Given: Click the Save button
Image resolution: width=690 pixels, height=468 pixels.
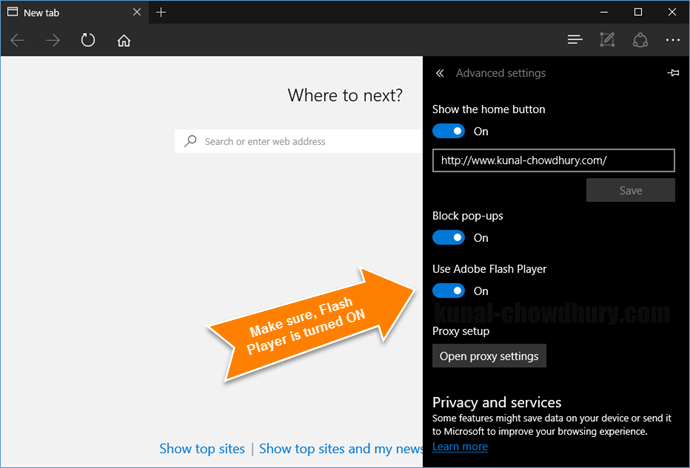Looking at the screenshot, I should click(631, 190).
